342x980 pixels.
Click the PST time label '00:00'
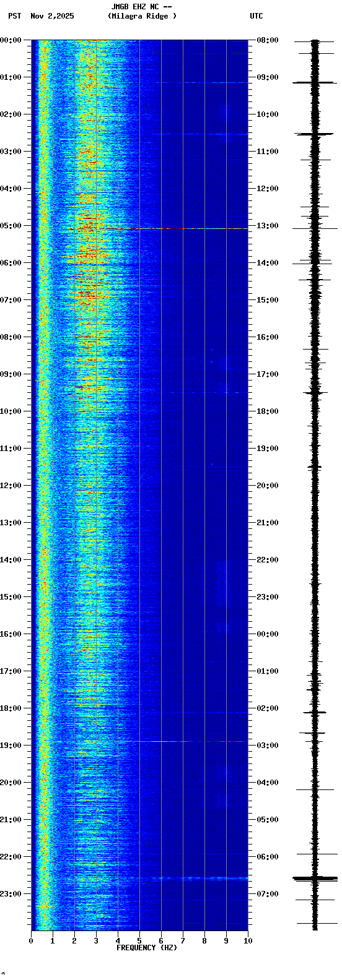[11, 40]
